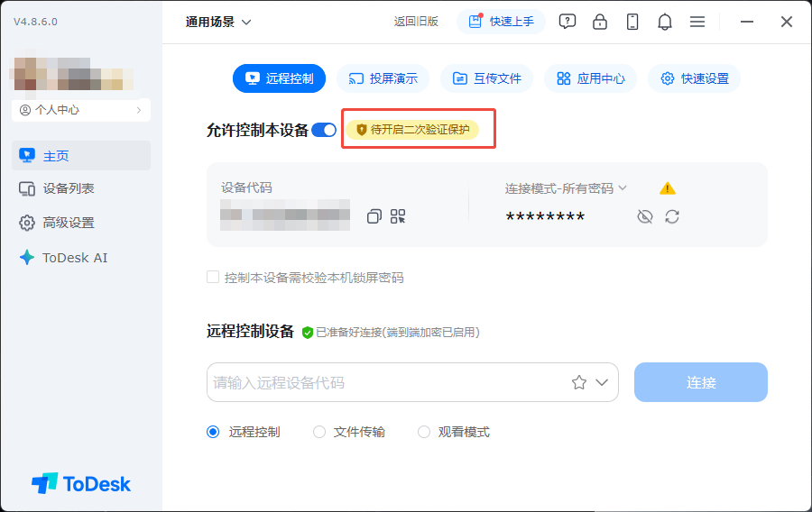Show the device QR code
The width and height of the screenshot is (812, 512).
(x=398, y=216)
